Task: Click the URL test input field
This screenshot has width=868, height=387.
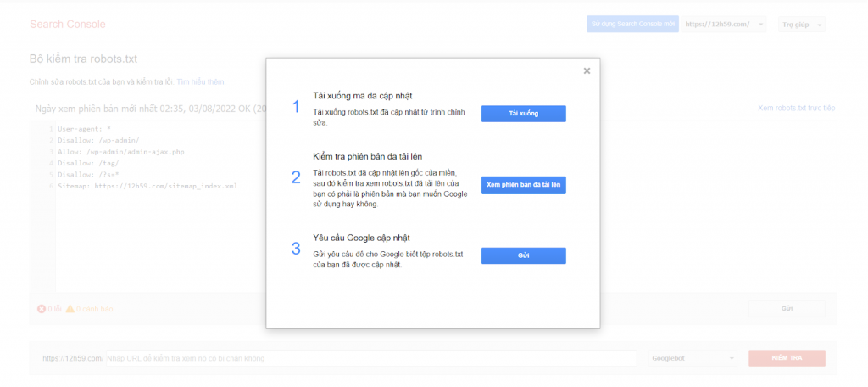Action: (371, 358)
